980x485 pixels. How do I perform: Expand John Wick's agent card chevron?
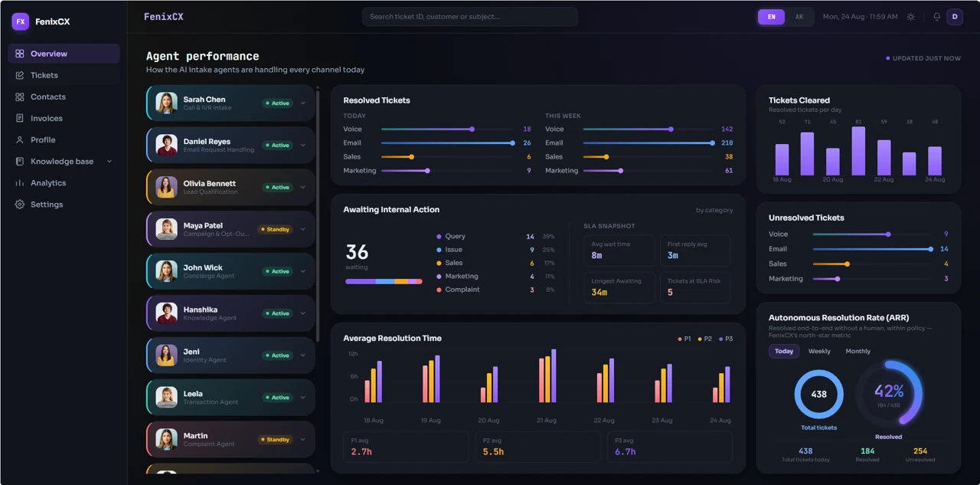click(303, 271)
